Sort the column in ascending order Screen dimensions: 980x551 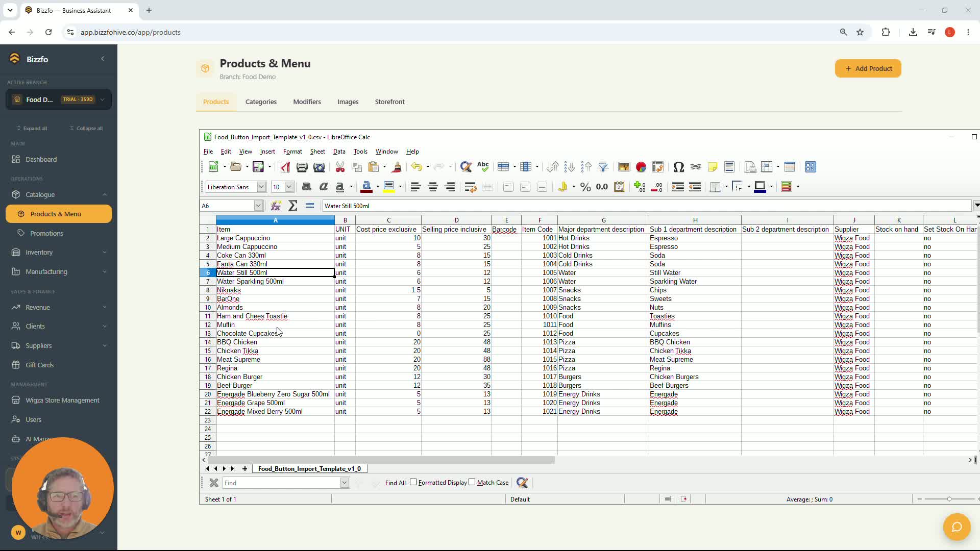(x=569, y=167)
